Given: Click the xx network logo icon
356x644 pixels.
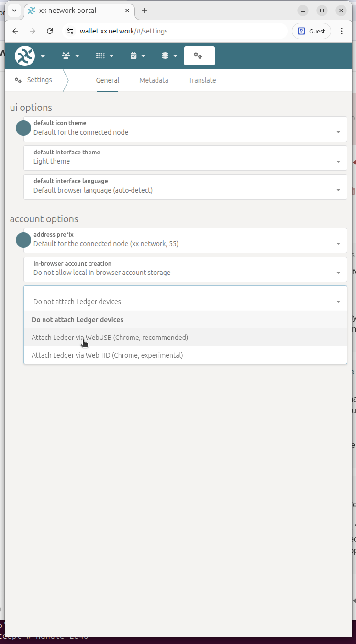Looking at the screenshot, I should (x=25, y=56).
